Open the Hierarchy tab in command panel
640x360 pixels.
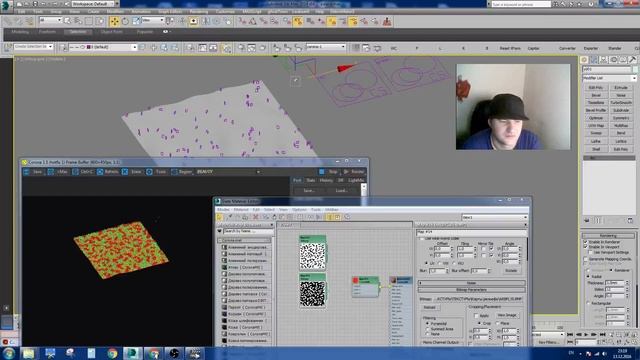(x=604, y=60)
